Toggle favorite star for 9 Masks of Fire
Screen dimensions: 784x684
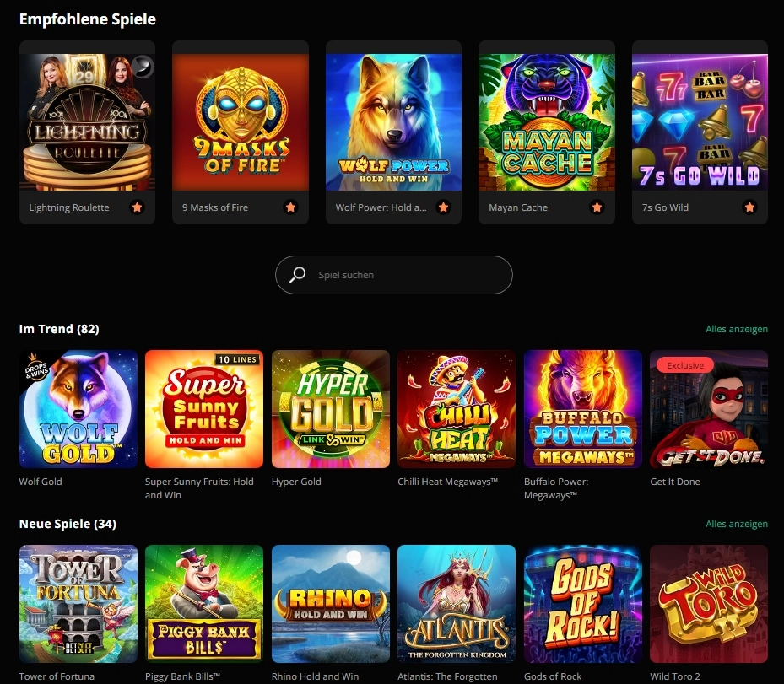pyautogui.click(x=290, y=207)
